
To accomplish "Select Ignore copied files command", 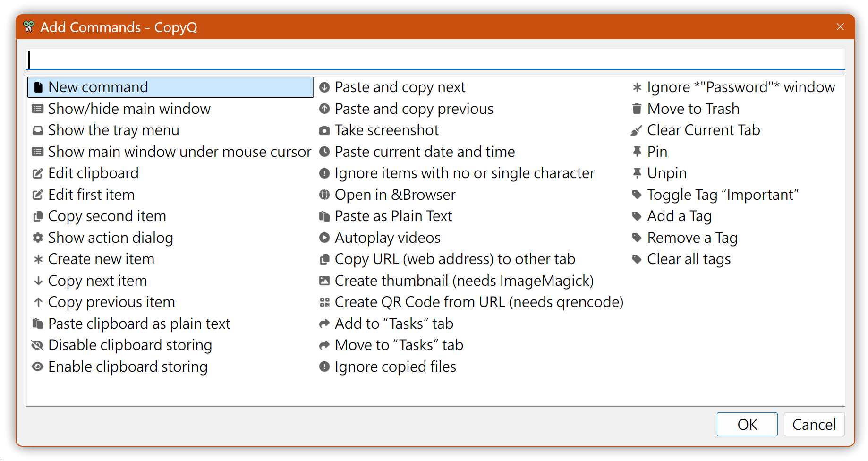I will (395, 367).
